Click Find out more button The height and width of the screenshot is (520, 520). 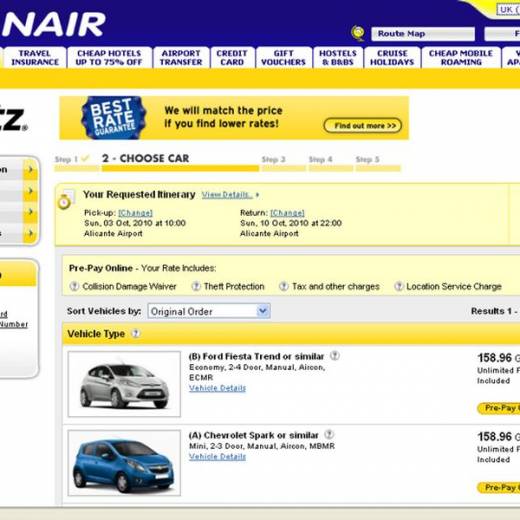[363, 126]
